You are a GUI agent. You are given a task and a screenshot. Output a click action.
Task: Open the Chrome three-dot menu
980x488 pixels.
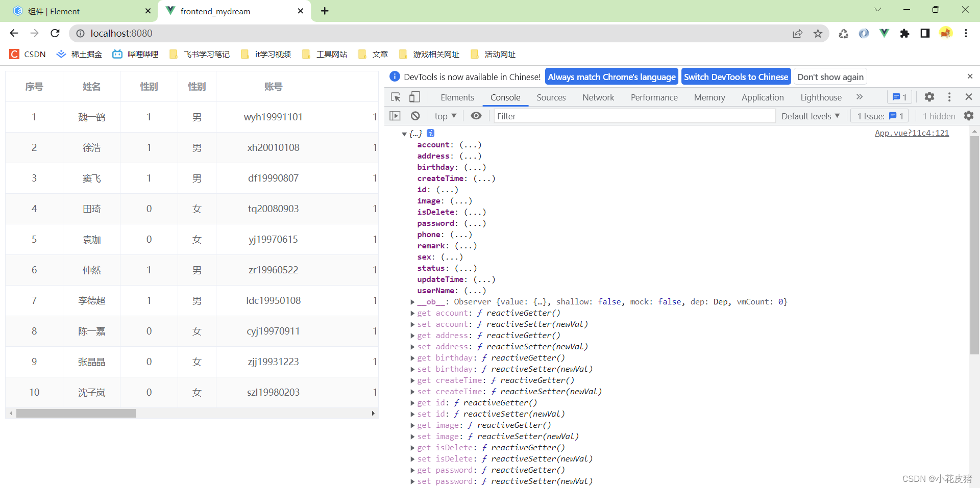(966, 33)
